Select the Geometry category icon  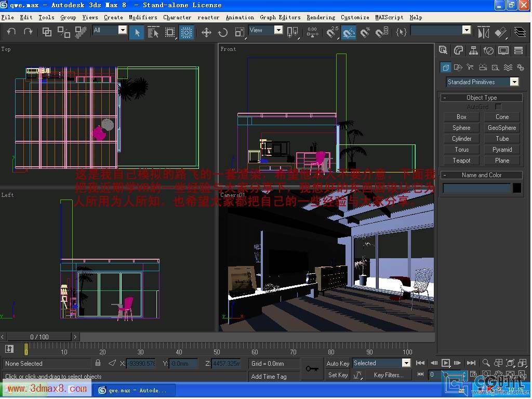coord(445,68)
